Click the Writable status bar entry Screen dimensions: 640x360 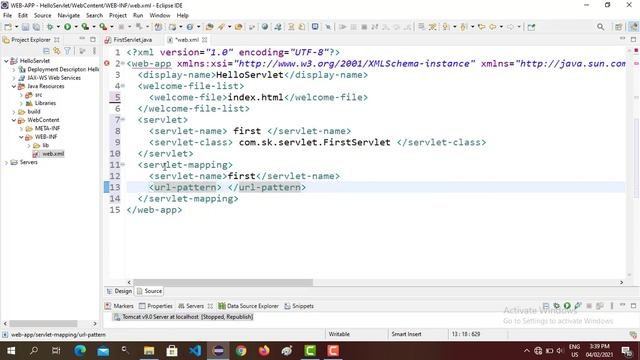click(339, 334)
